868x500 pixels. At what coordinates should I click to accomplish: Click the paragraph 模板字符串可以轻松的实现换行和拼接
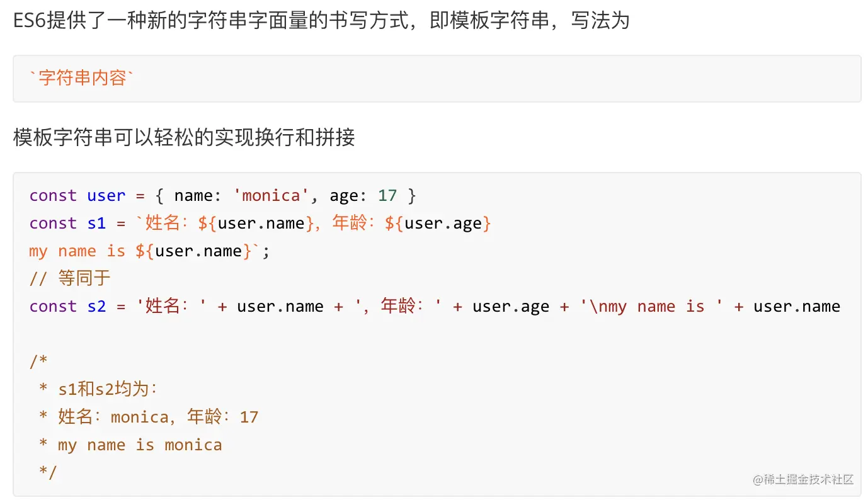coord(184,137)
